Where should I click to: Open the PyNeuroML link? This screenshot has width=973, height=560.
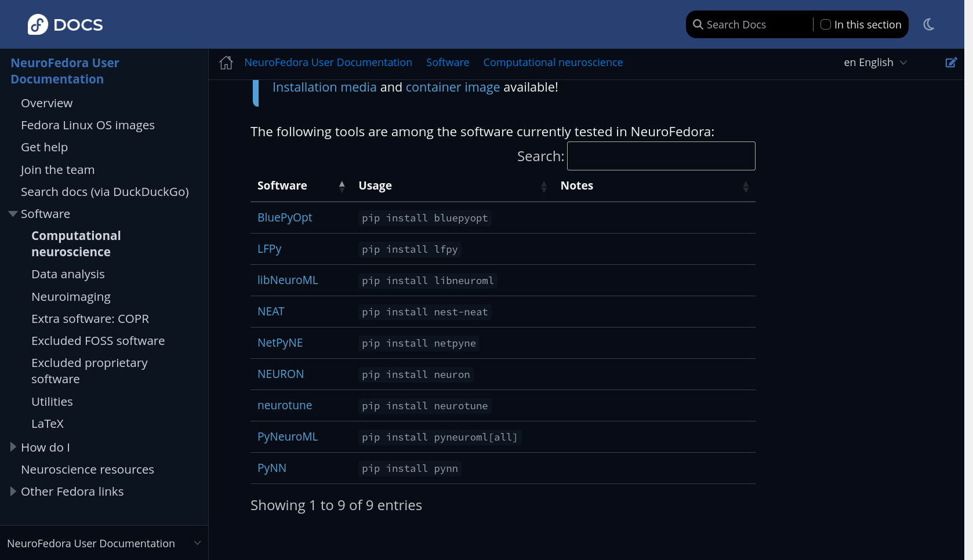[x=288, y=437]
